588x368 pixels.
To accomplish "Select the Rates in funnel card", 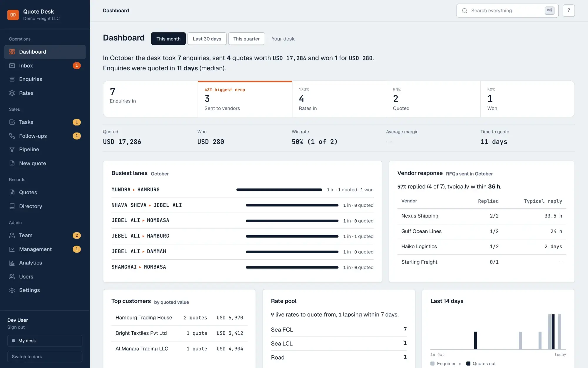I will (x=339, y=99).
